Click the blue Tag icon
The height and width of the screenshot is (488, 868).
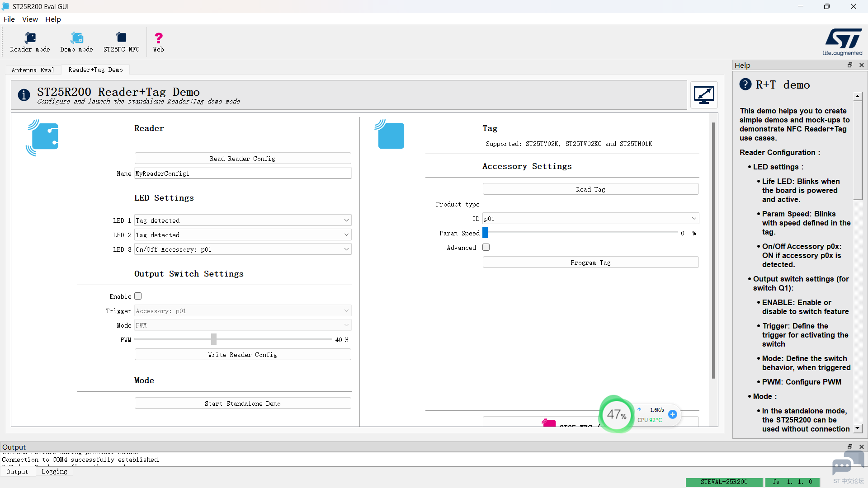(390, 134)
